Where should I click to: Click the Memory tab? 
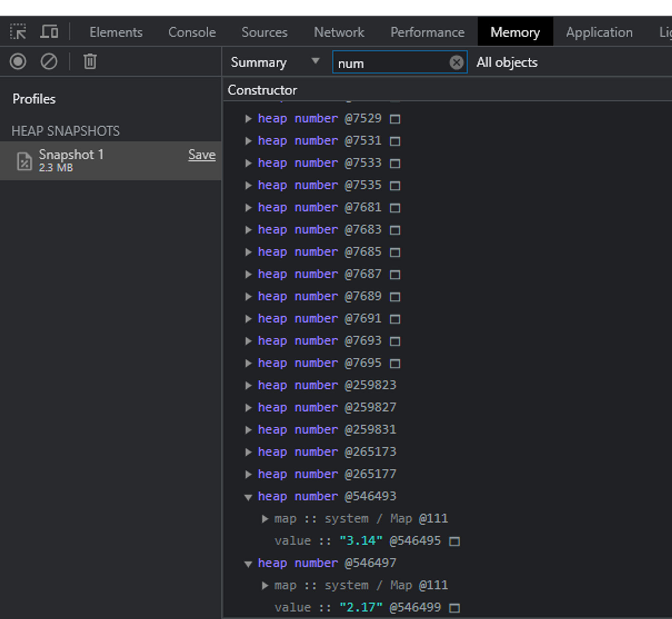point(515,32)
